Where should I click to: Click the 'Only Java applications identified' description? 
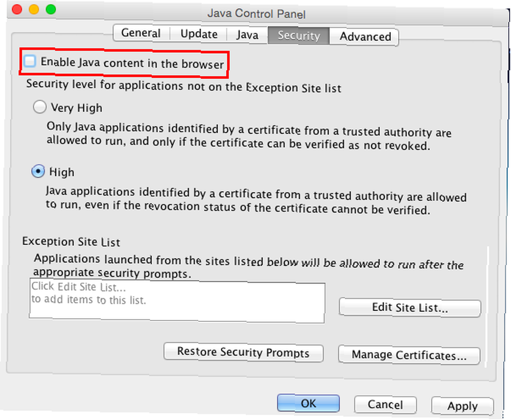[x=249, y=136]
